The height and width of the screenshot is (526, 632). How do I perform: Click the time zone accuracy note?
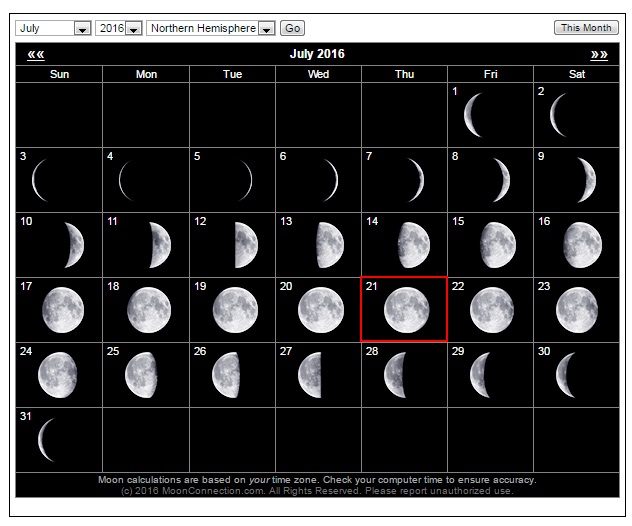[x=317, y=480]
